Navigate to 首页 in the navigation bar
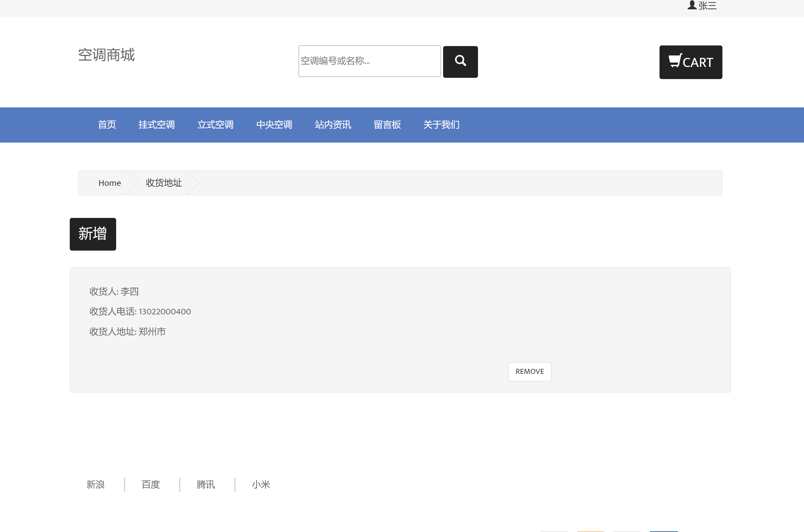This screenshot has height=532, width=804. tap(107, 125)
